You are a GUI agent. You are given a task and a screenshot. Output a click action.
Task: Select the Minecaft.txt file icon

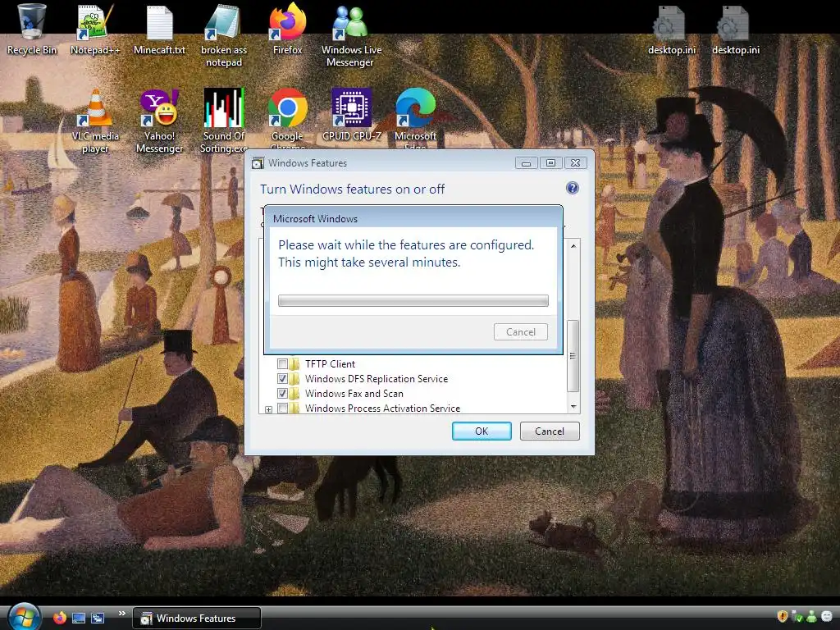(x=159, y=30)
